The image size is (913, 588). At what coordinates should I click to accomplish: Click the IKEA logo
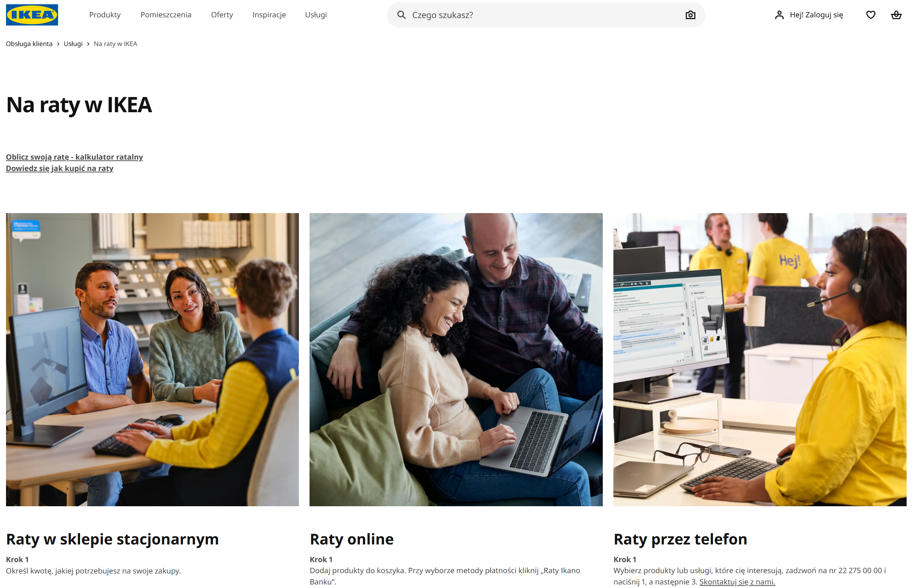tap(32, 15)
